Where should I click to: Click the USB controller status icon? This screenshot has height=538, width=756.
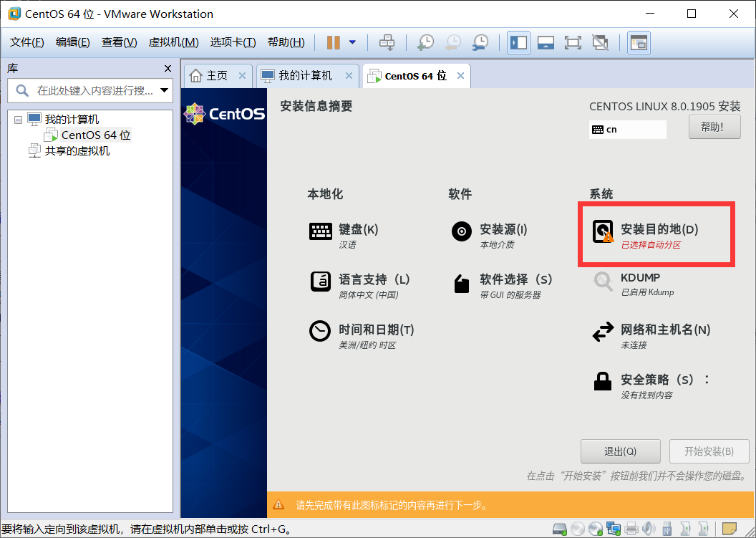pos(667,529)
